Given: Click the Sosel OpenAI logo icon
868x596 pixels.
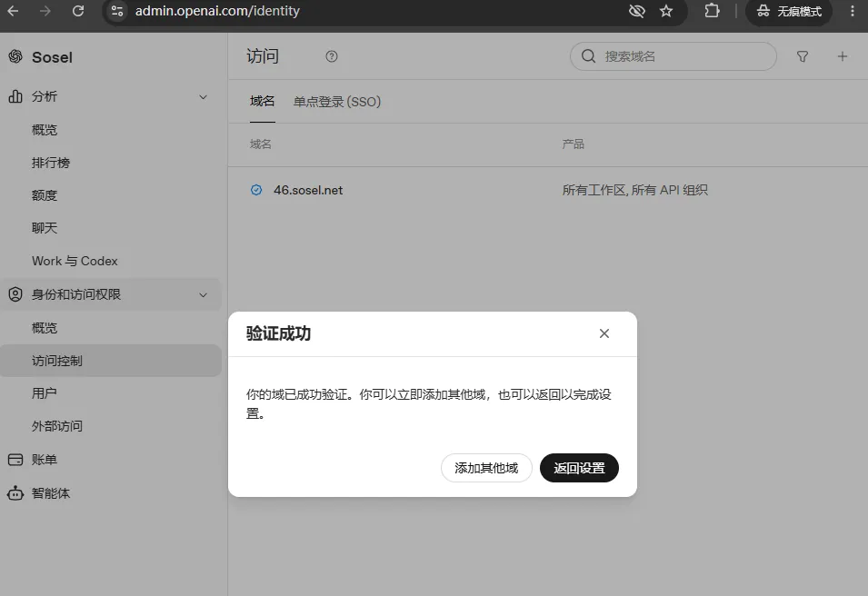Looking at the screenshot, I should pos(15,56).
